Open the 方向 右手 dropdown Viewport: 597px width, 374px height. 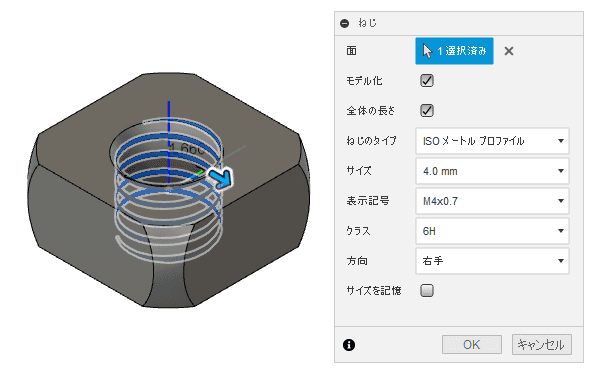(x=492, y=261)
